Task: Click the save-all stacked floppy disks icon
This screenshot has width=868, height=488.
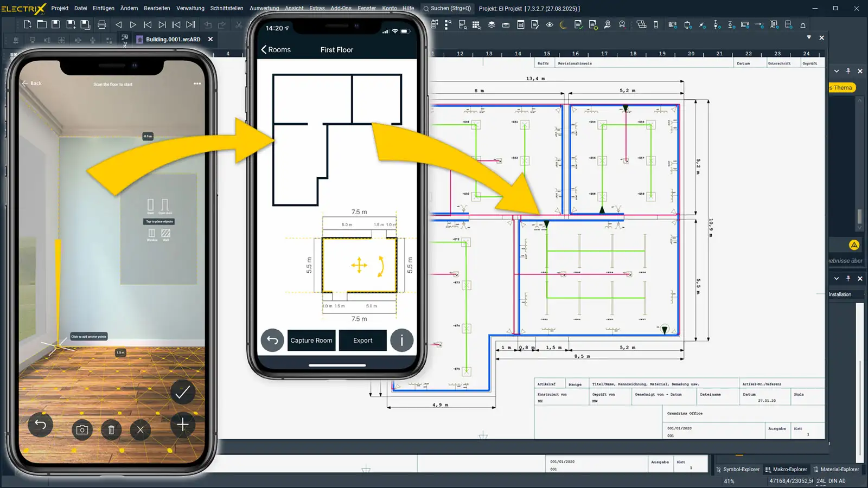Action: pyautogui.click(x=85, y=24)
